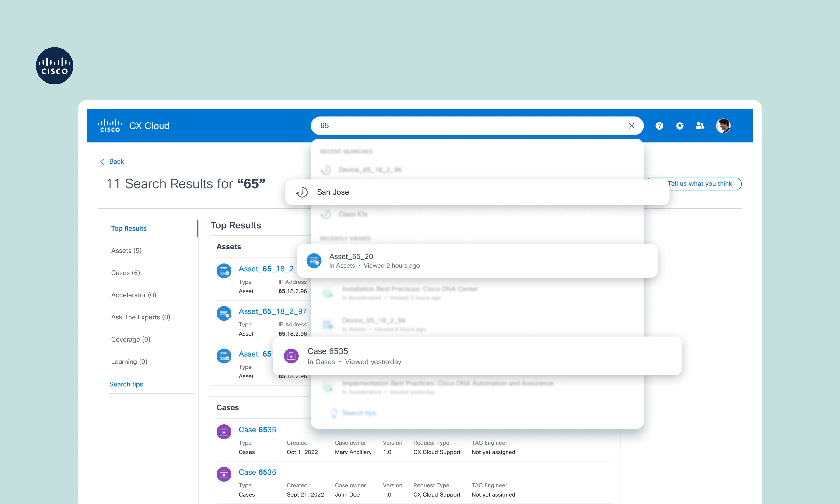Select Assets (5) filter
840x504 pixels.
click(x=126, y=251)
